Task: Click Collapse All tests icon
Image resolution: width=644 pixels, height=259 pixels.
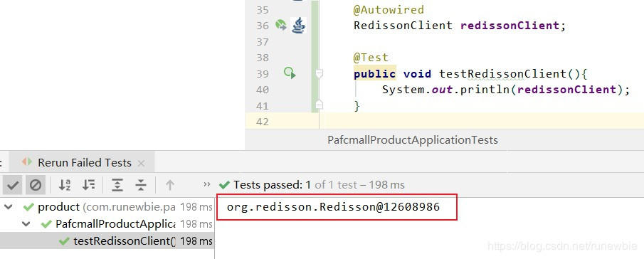Action: 141,185
